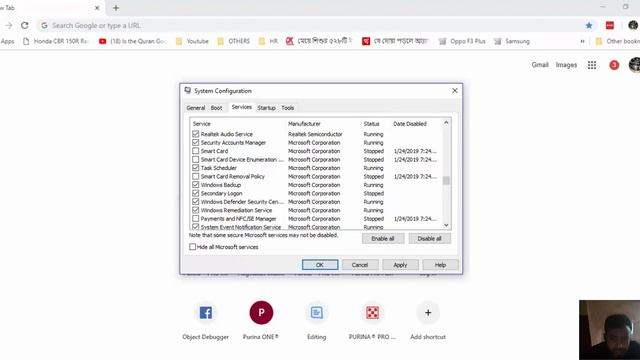The width and height of the screenshot is (640, 360).
Task: Open the Is the Quran YouTube bookmark
Action: tap(133, 41)
